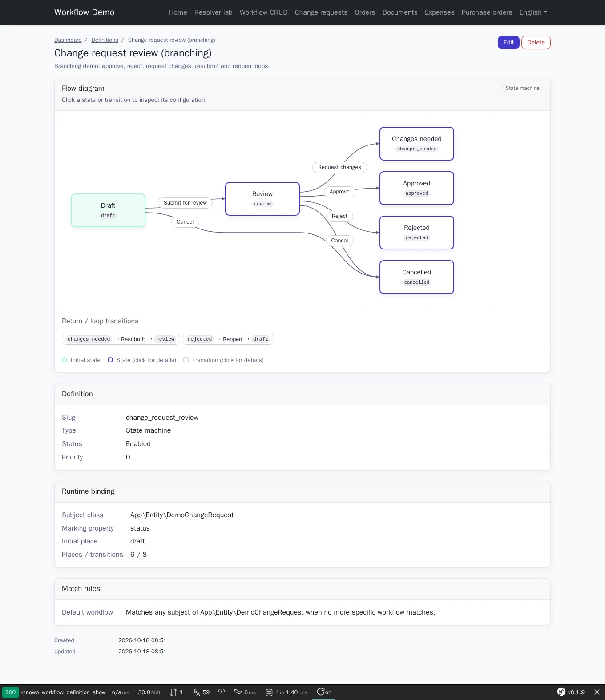Inspect the Review state node

coord(262,199)
